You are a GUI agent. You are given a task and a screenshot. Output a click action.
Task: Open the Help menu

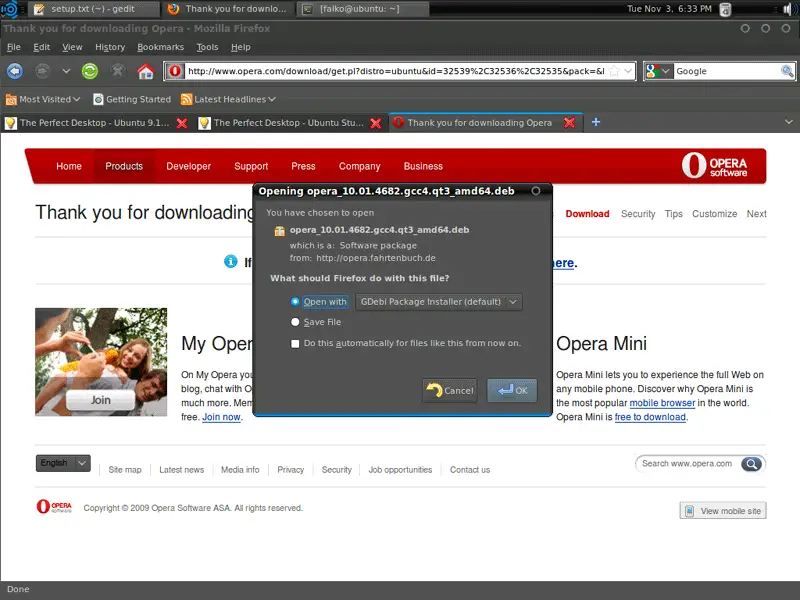point(240,47)
